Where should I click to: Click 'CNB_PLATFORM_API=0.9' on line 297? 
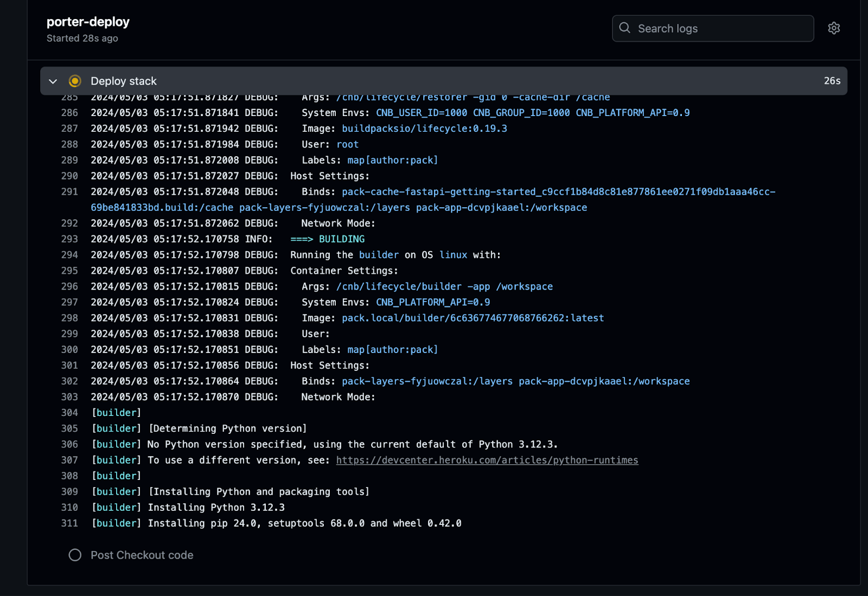(x=433, y=302)
